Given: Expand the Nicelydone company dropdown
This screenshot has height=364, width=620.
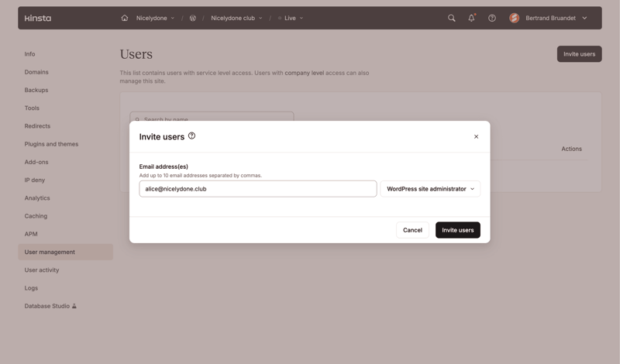Looking at the screenshot, I should tap(155, 18).
